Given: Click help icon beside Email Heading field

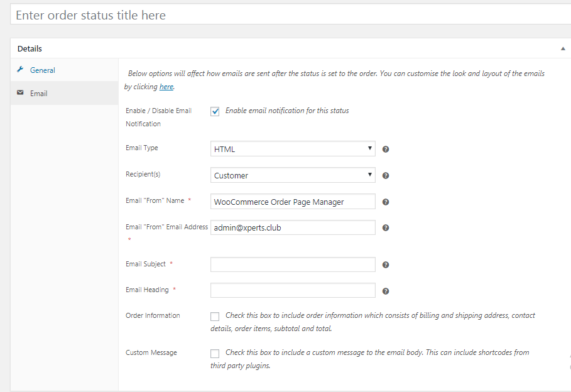Looking at the screenshot, I should coord(386,291).
